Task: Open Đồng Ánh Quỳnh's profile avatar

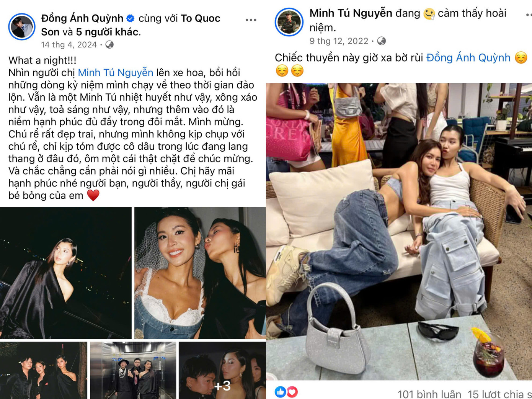Action: (22, 26)
